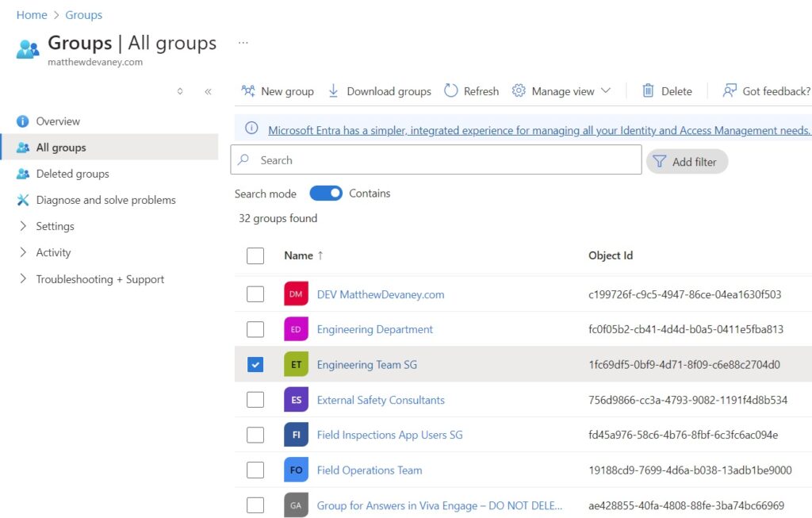
Task: Check the Engineering Department row checkbox
Action: pyautogui.click(x=255, y=329)
